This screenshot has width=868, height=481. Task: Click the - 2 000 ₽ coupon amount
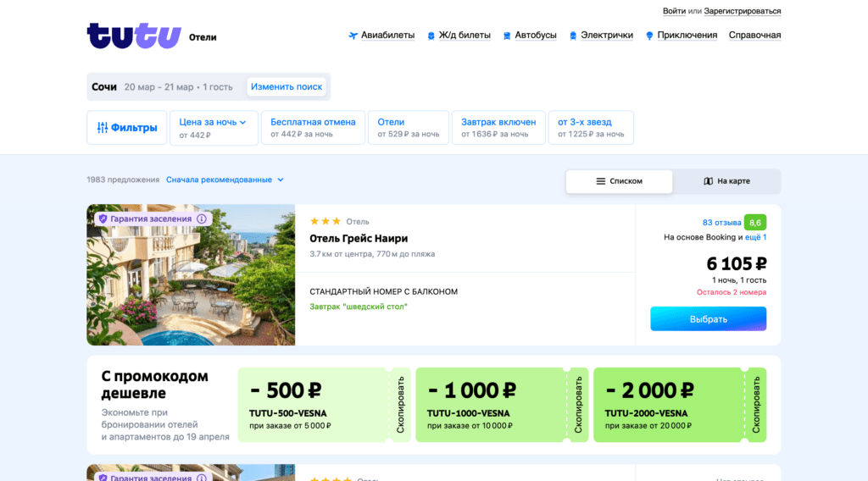click(649, 390)
